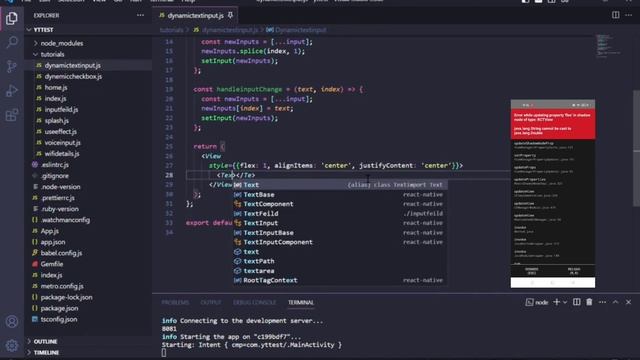Viewport: 640px width, 360px height.
Task: Choose TextComponent suggestion
Action: tap(339, 204)
